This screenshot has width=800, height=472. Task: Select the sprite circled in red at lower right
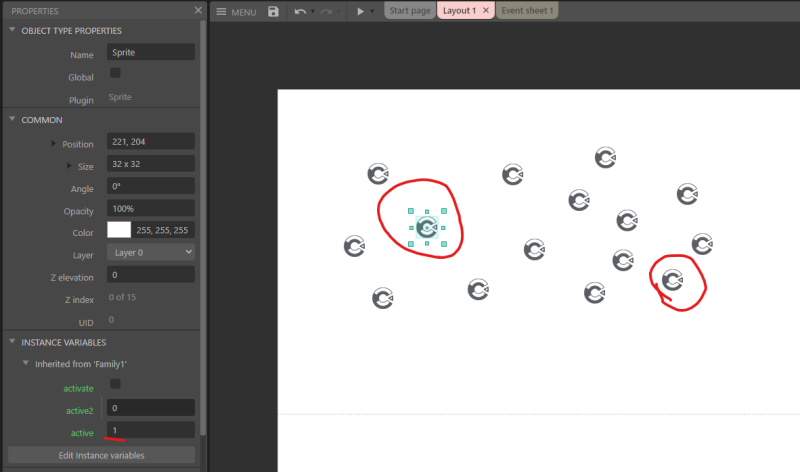pos(672,280)
